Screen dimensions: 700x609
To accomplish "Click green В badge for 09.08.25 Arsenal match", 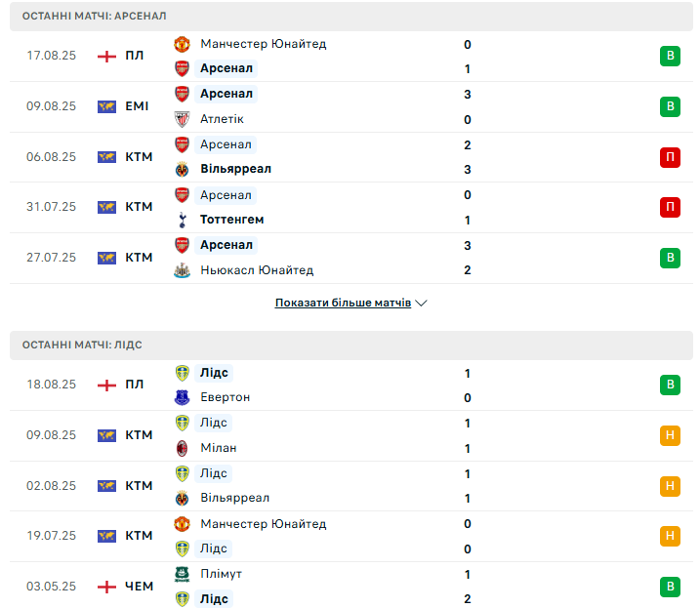I will [x=670, y=106].
